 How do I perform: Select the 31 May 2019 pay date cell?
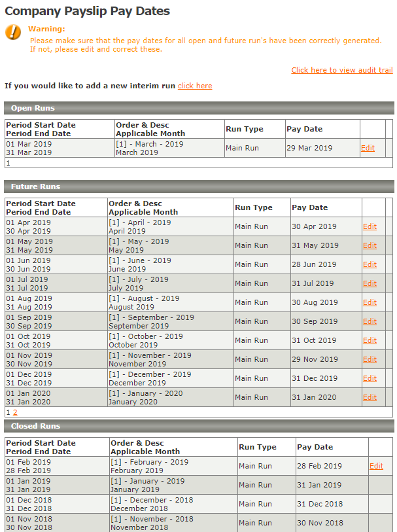(x=326, y=245)
